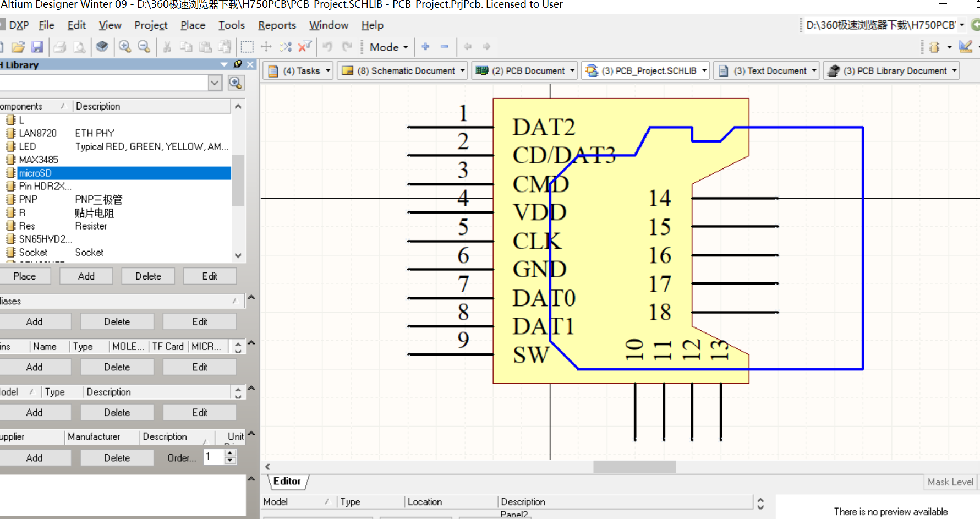Expand the (4) Tasks dropdown
Screen dimensions: 980x519
click(329, 70)
